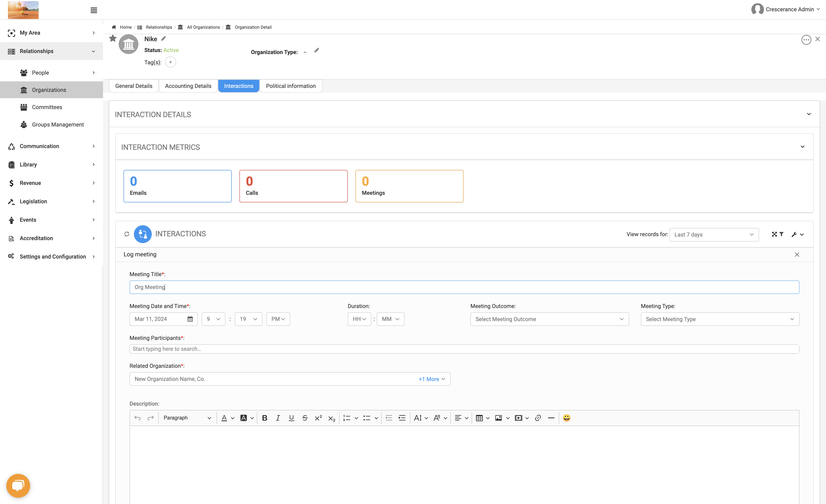
Task: Insert a link in description
Action: (538, 418)
